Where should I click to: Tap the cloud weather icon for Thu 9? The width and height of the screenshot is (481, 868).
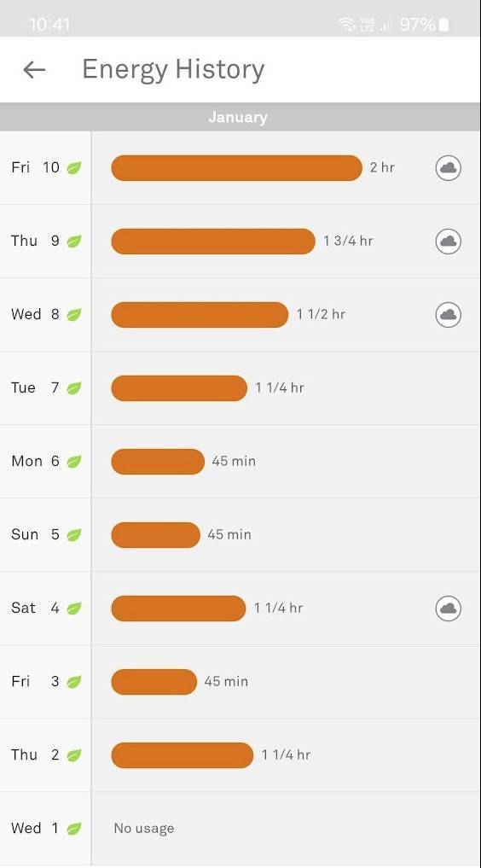(448, 242)
